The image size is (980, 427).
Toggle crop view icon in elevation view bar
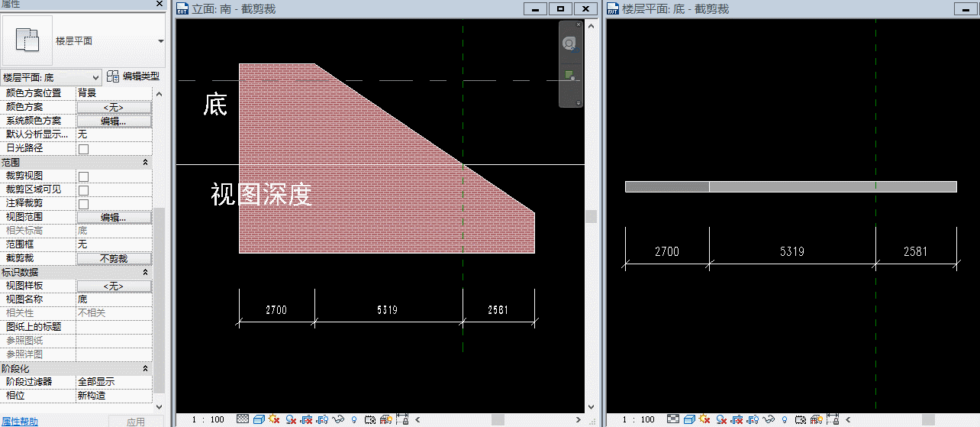(305, 419)
